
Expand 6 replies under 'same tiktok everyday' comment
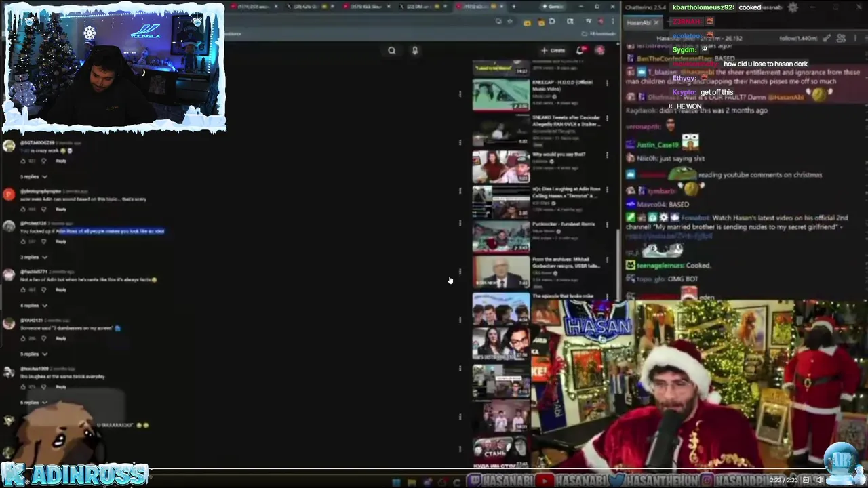pyautogui.click(x=34, y=403)
